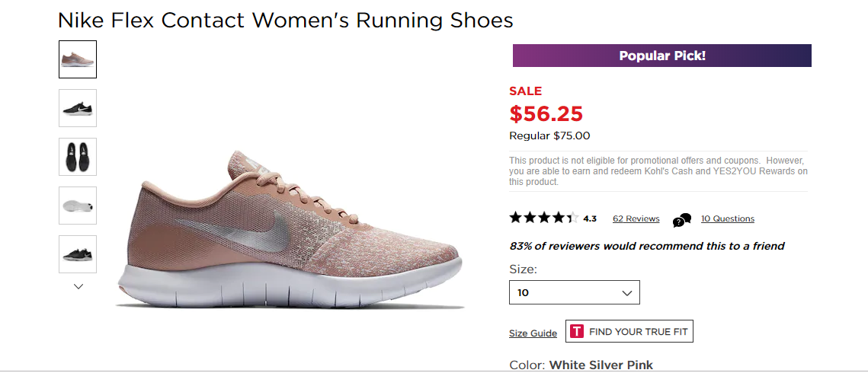Image resolution: width=868 pixels, height=373 pixels.
Task: Click the $56.25 sale price
Action: (x=546, y=113)
